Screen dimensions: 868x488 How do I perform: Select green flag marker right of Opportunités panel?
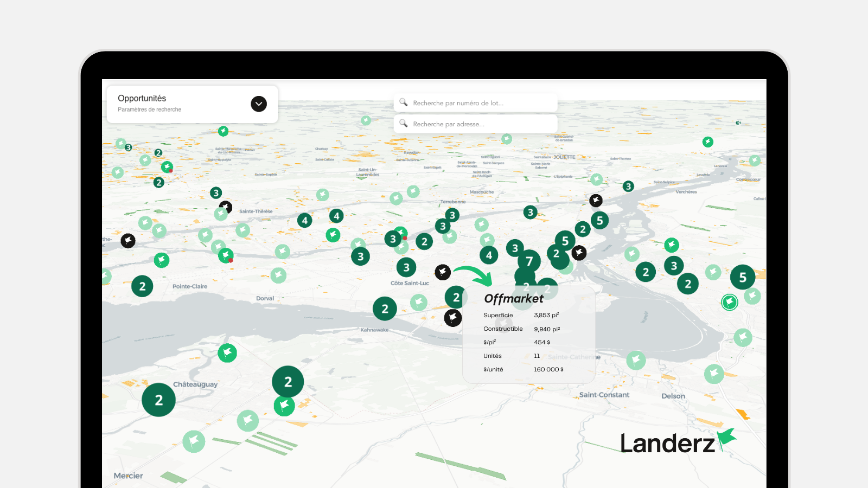pyautogui.click(x=223, y=131)
